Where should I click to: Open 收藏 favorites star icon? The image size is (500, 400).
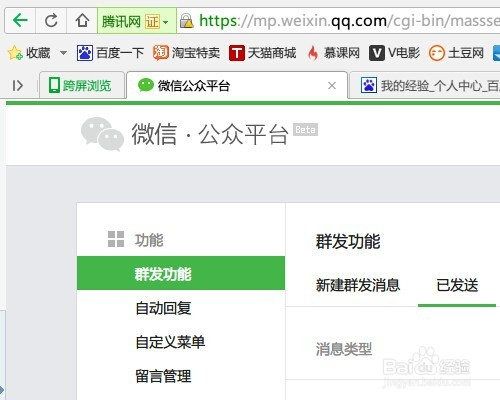click(15, 53)
